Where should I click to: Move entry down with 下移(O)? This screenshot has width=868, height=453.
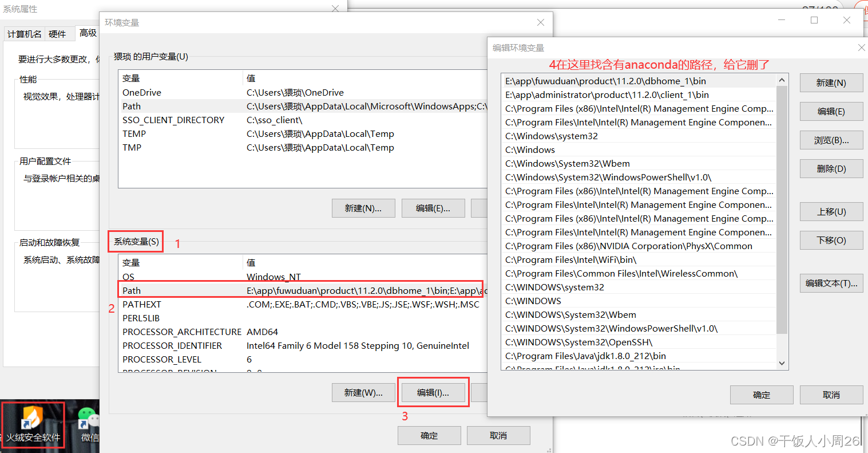(831, 241)
